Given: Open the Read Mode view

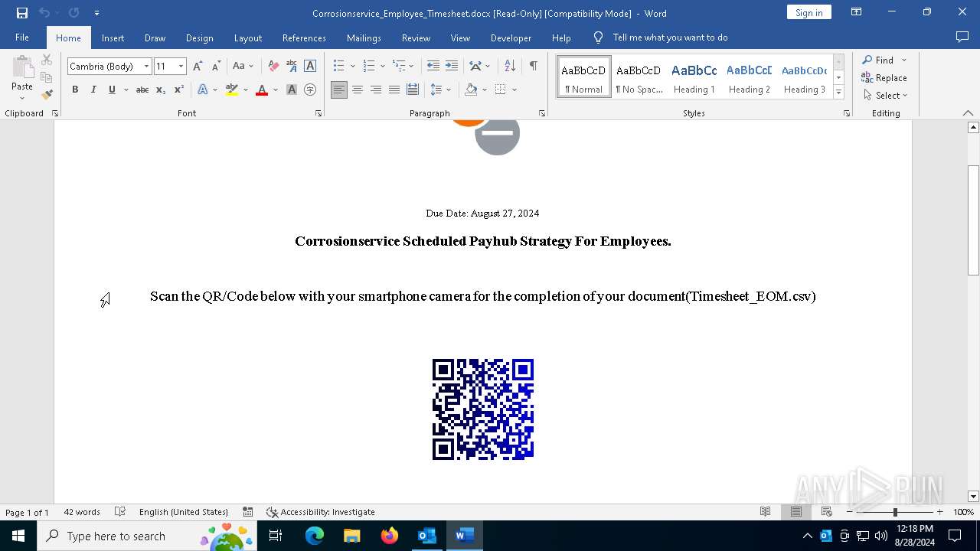Looking at the screenshot, I should point(765,512).
